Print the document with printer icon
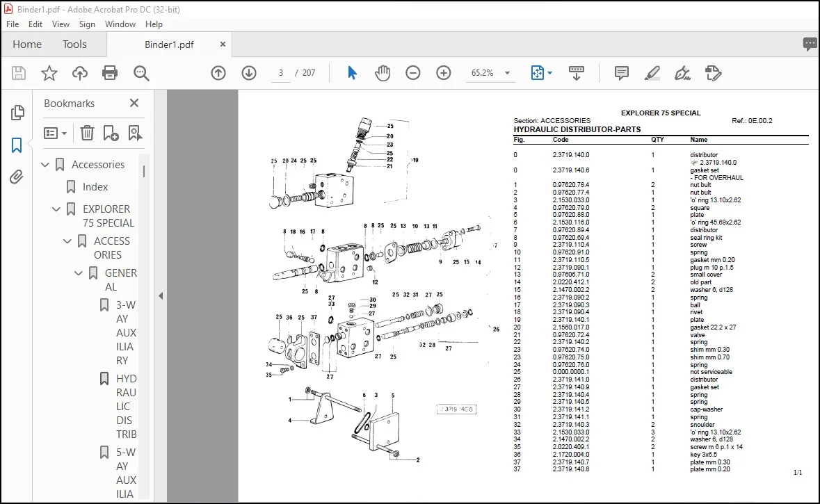The height and width of the screenshot is (504, 820). (x=110, y=73)
